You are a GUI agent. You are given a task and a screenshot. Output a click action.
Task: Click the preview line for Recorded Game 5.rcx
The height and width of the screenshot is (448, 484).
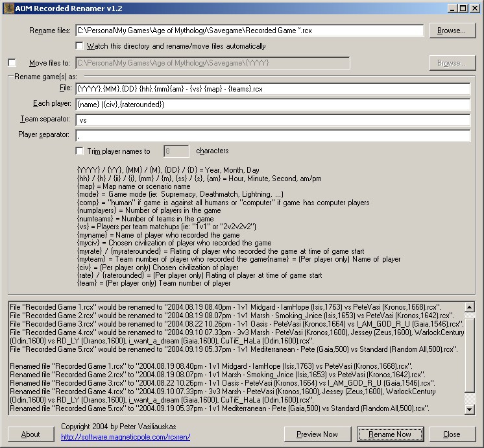234,349
